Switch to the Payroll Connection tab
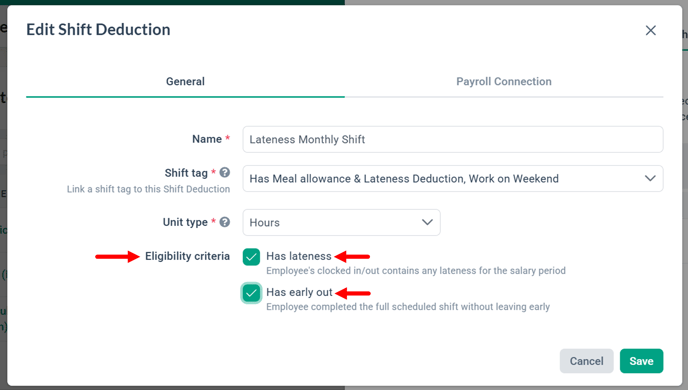Screen dimensions: 688x390 tap(504, 82)
